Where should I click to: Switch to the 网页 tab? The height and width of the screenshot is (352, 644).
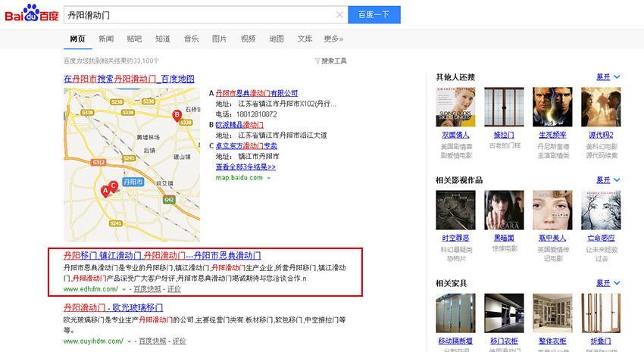click(77, 39)
